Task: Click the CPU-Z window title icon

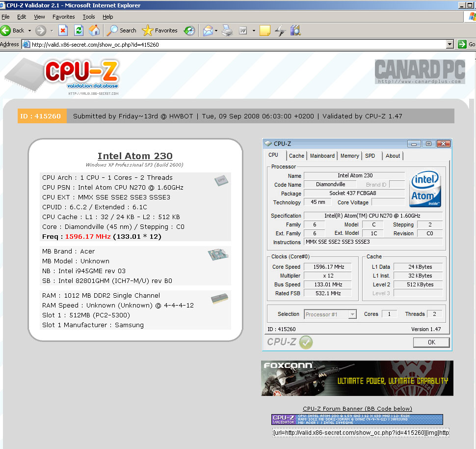Action: [x=268, y=143]
